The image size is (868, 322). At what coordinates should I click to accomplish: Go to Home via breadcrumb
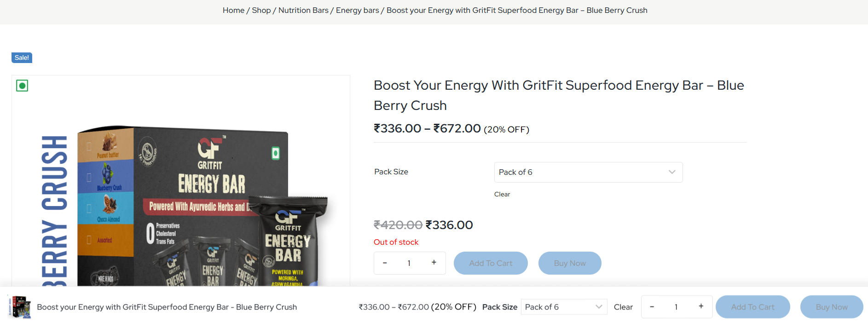point(233,10)
